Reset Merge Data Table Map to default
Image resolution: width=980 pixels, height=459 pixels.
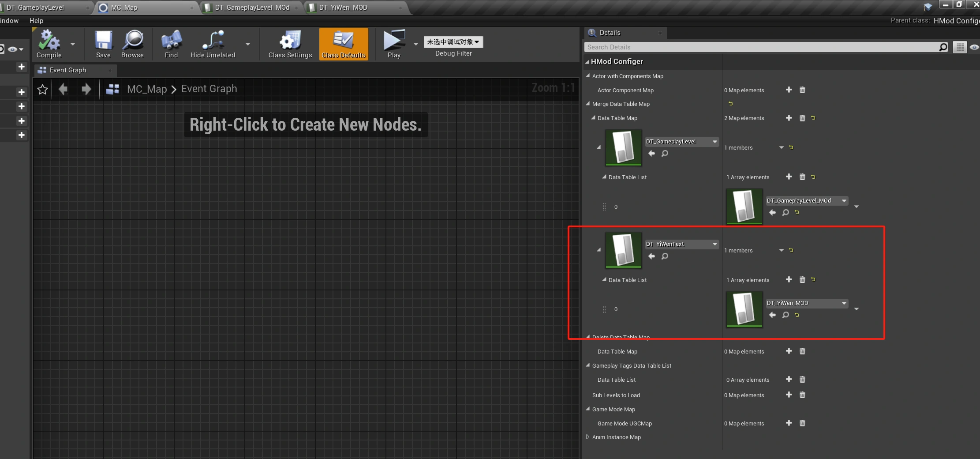[730, 104]
